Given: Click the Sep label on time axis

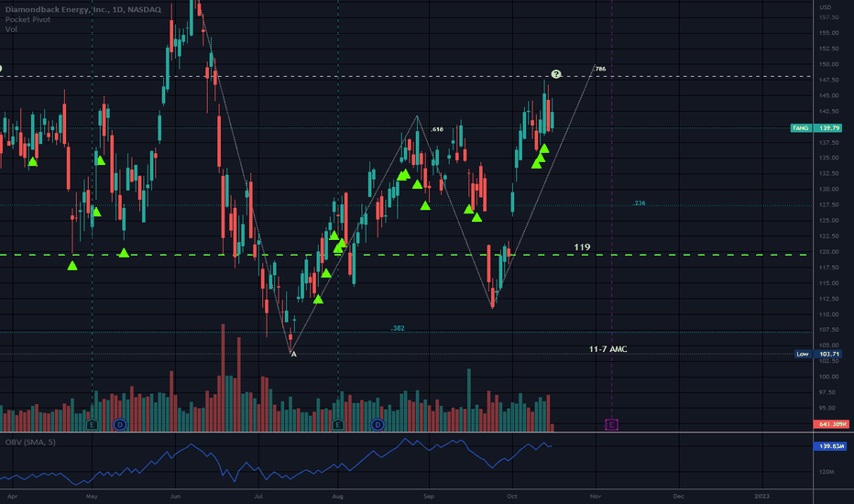Looking at the screenshot, I should (429, 497).
